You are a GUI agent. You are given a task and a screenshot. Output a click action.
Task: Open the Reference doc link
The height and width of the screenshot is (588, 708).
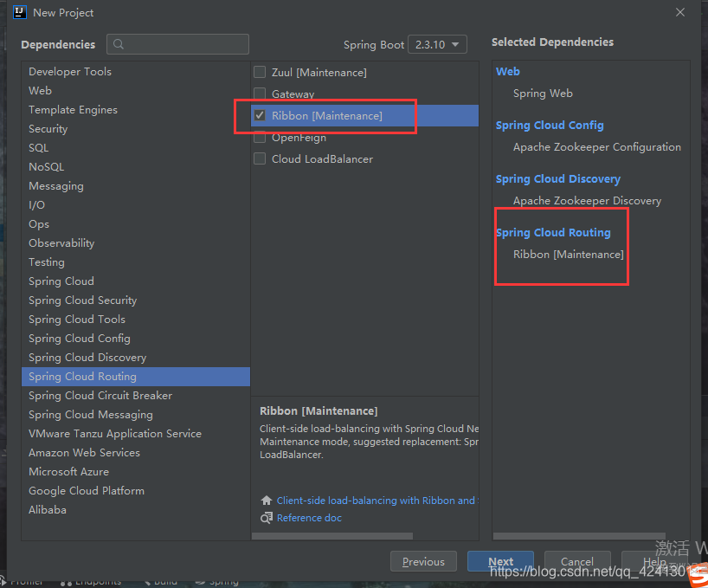309,518
